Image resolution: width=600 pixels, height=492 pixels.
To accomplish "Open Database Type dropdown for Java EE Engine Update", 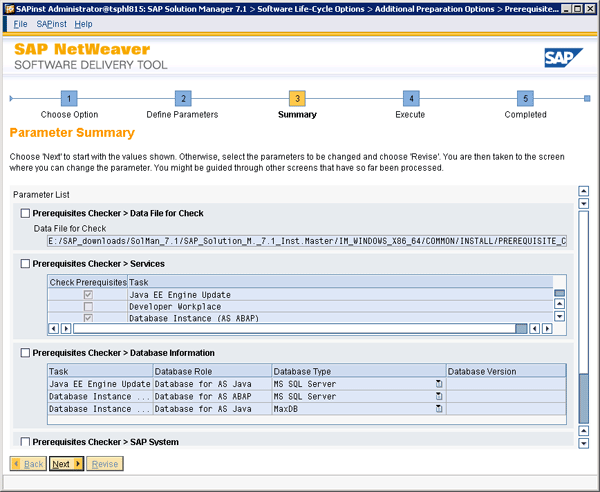I will (438, 384).
